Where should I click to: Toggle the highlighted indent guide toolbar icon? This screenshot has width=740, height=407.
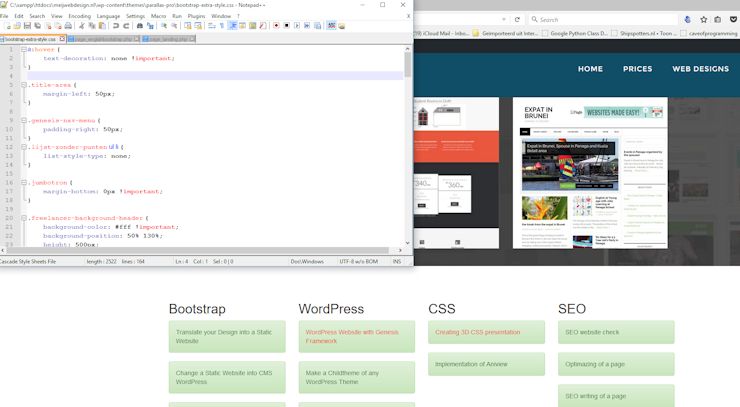pyautogui.click(x=233, y=25)
